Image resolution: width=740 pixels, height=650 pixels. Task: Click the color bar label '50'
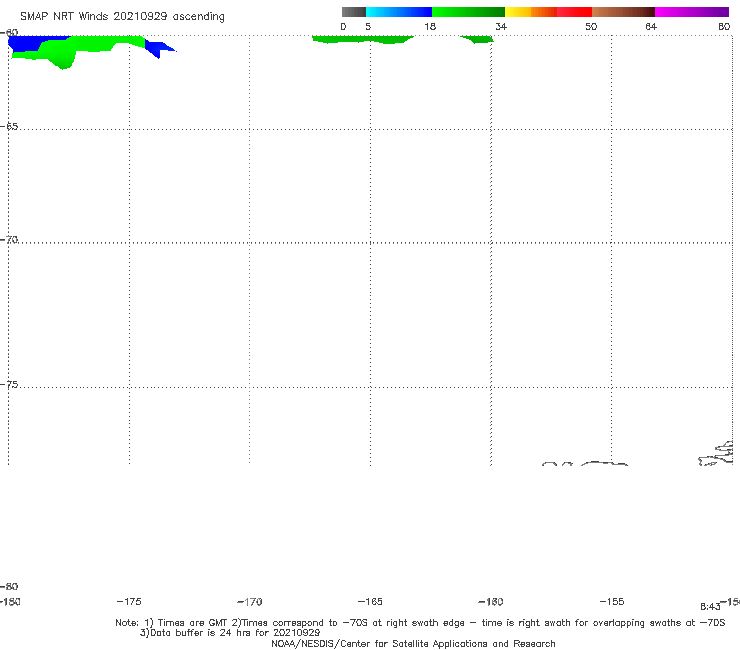(591, 26)
